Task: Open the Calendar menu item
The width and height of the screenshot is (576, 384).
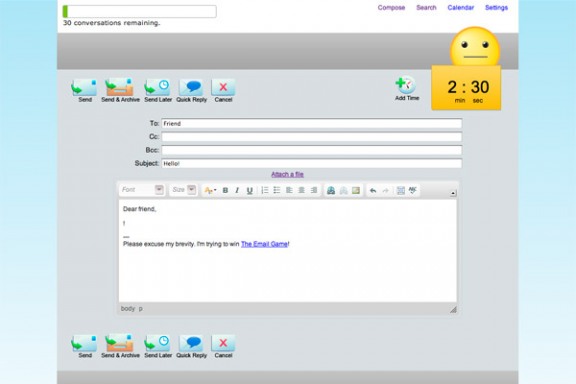Action: pyautogui.click(x=461, y=7)
